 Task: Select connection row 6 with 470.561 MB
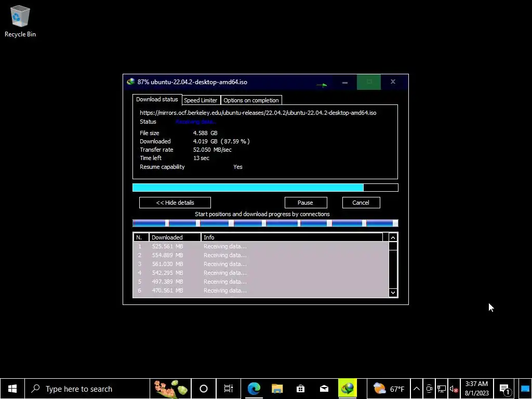point(261,290)
